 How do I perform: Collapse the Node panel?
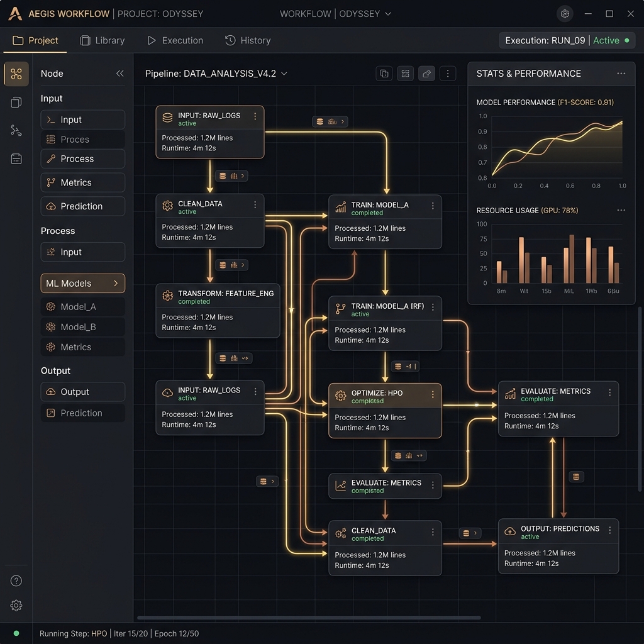(x=120, y=74)
